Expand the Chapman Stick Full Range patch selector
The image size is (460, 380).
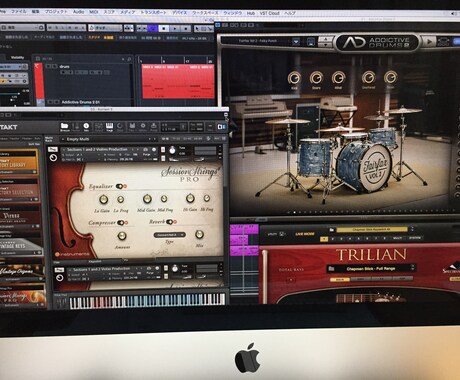(413, 268)
